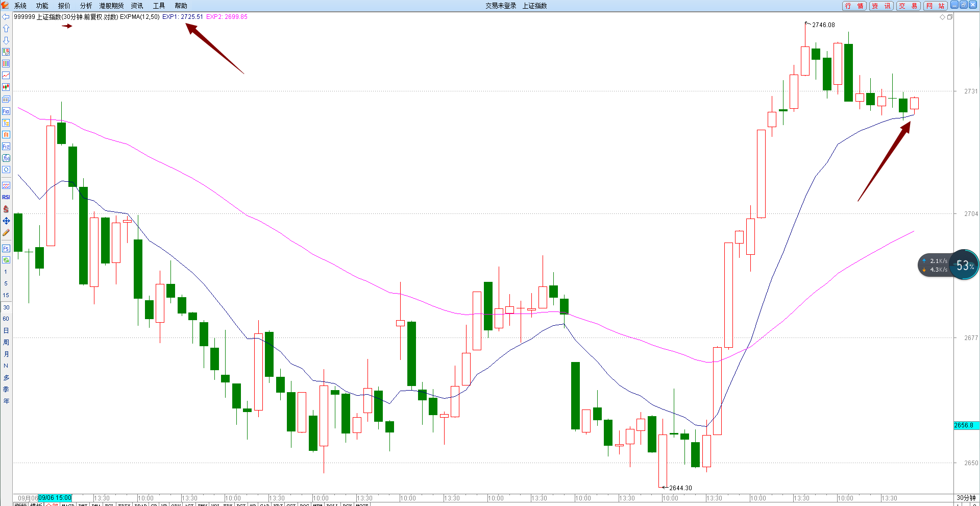Click the network speed 53% widget
980x506 pixels.
(x=948, y=265)
